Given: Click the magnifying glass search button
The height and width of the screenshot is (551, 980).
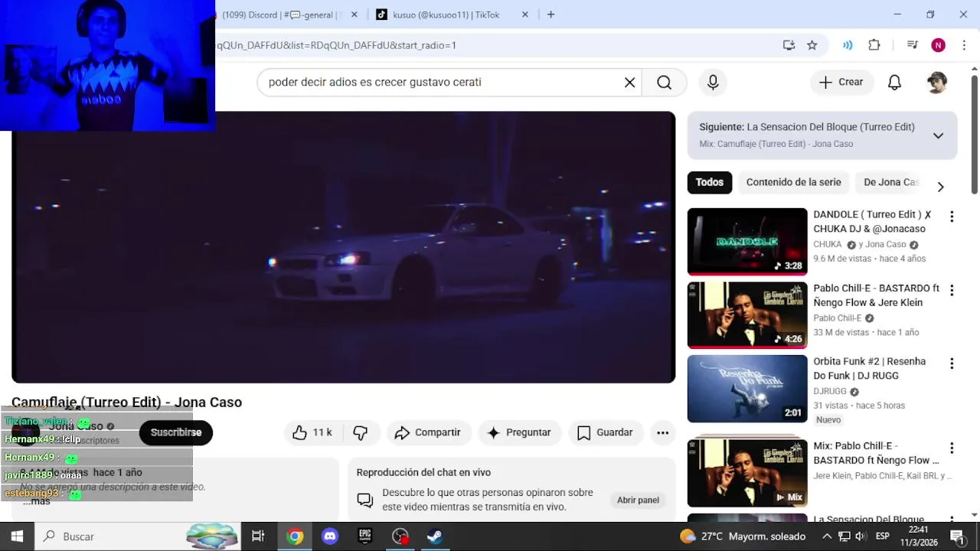Looking at the screenshot, I should tap(664, 83).
